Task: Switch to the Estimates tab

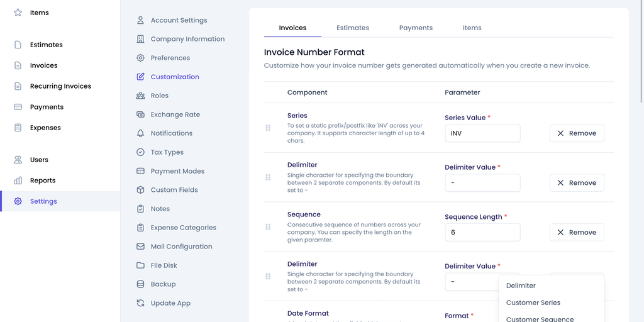Action: coord(353,28)
